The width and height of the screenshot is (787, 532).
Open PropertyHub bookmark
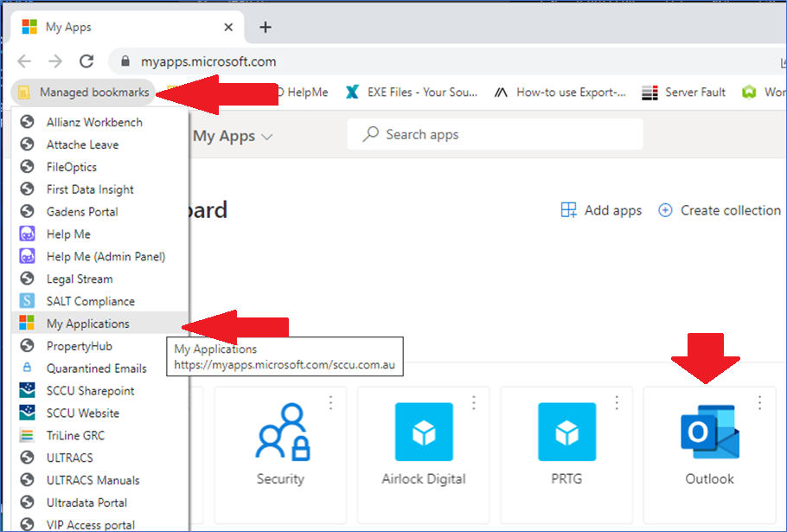[99, 346]
